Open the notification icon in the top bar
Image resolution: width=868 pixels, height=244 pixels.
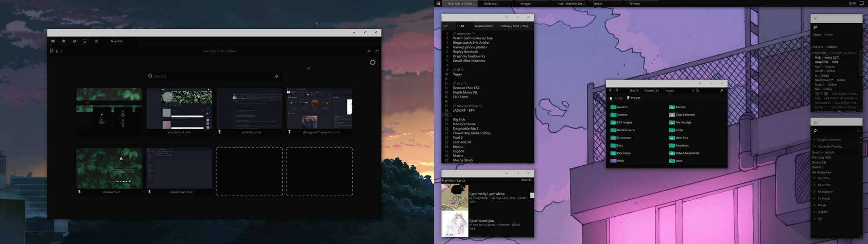pos(862,3)
